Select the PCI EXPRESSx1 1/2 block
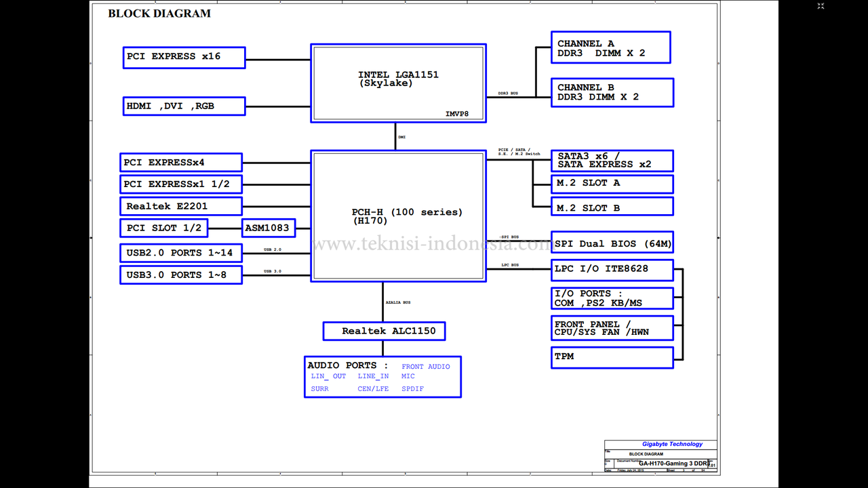Image resolution: width=868 pixels, height=488 pixels. coord(181,184)
